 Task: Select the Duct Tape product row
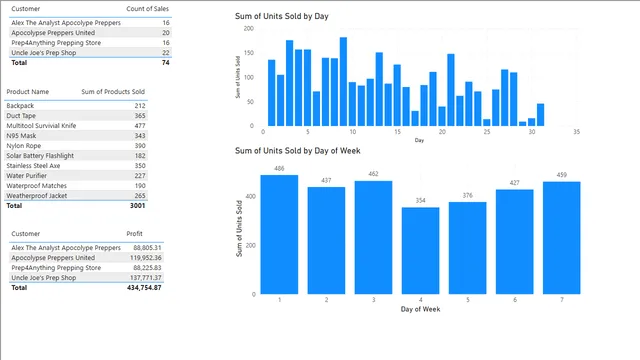click(x=76, y=116)
